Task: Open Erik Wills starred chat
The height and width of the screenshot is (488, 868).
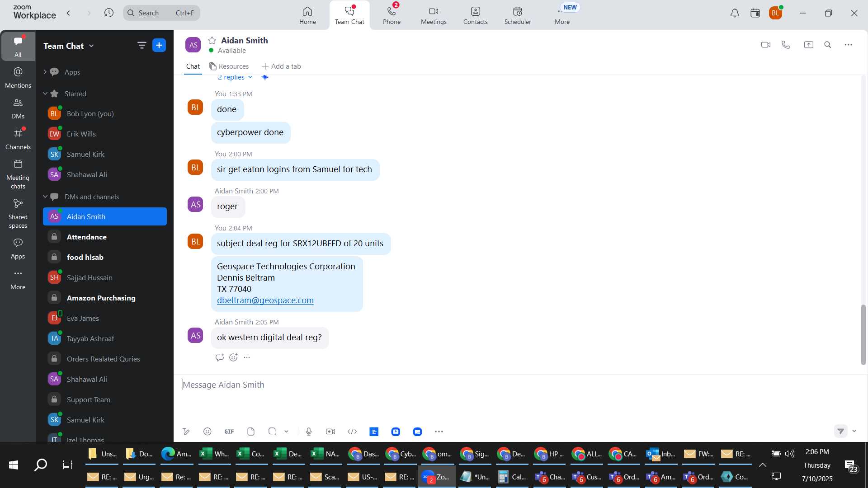Action: [x=104, y=134]
